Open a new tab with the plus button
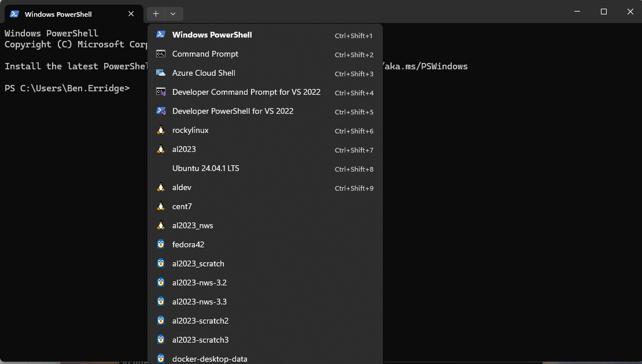 pos(155,13)
